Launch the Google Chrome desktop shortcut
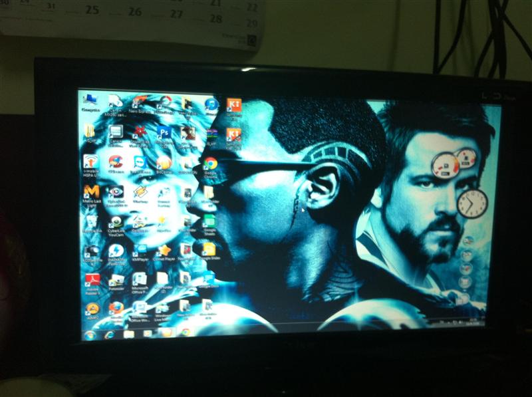The width and height of the screenshot is (532, 397). pyautogui.click(x=210, y=168)
